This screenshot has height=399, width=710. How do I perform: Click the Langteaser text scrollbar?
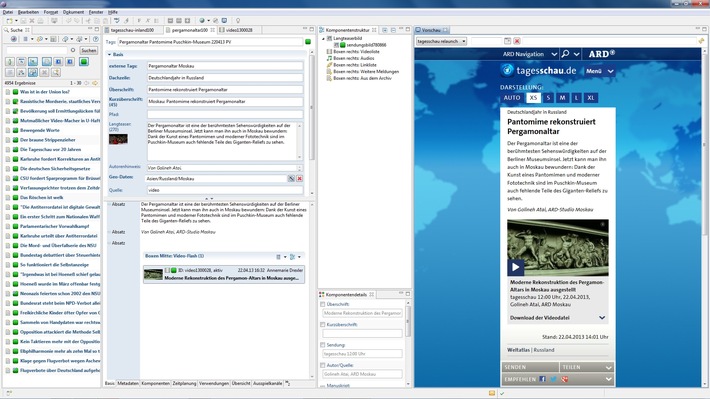(x=299, y=141)
